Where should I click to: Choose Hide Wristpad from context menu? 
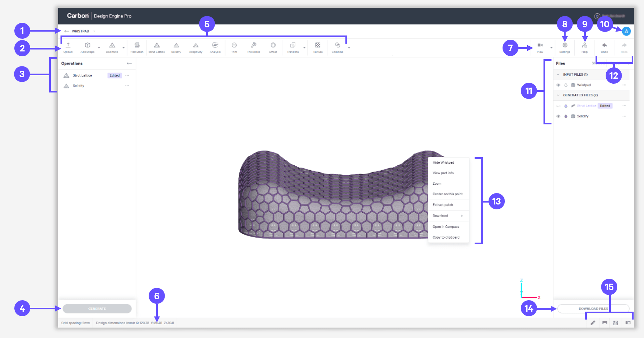[x=448, y=162]
